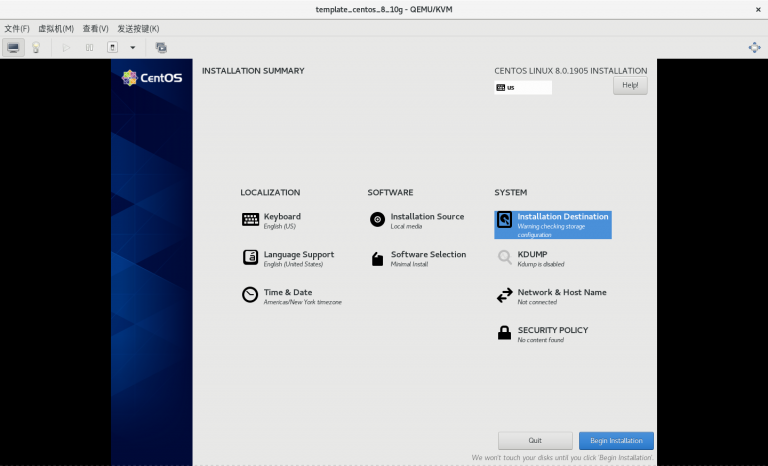Open the KDUMP magnifier icon
This screenshot has width=768, height=466.
pyautogui.click(x=504, y=257)
